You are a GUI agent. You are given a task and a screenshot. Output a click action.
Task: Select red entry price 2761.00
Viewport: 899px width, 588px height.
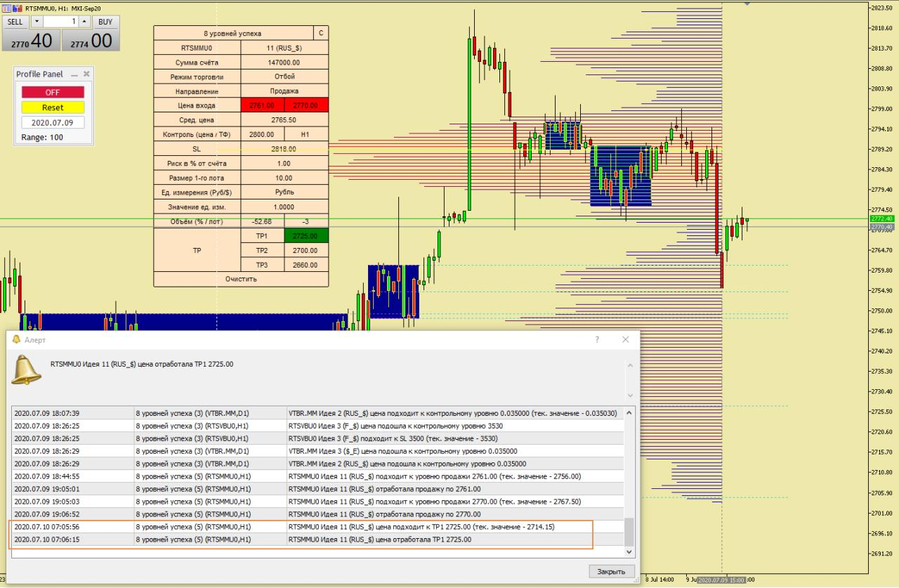click(263, 105)
